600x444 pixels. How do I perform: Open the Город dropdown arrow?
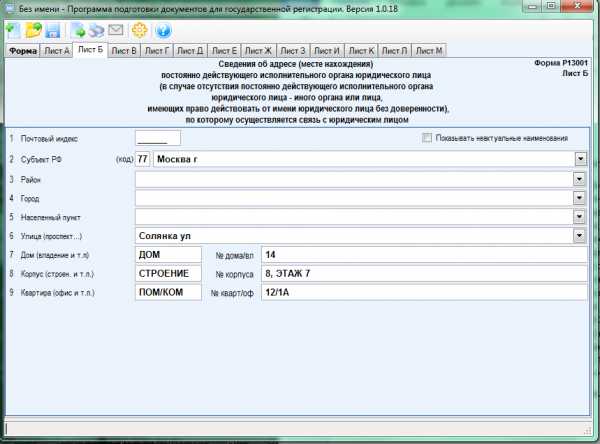(579, 198)
